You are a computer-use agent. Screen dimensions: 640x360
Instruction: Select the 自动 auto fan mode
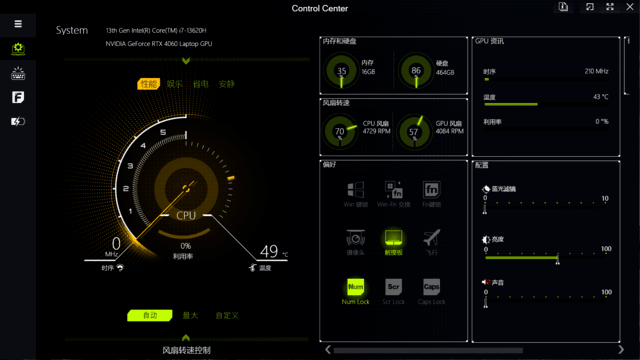tap(150, 316)
